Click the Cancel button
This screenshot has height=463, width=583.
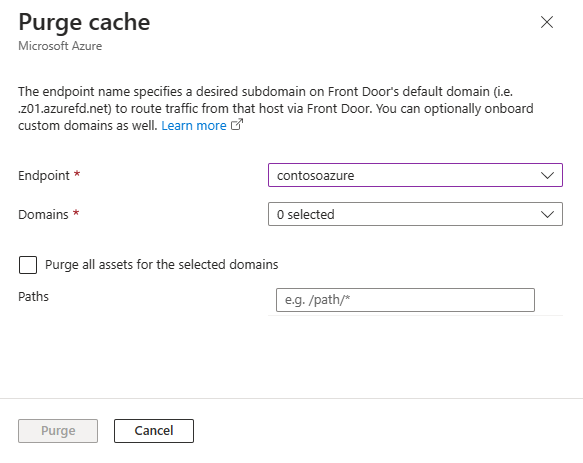coord(154,431)
